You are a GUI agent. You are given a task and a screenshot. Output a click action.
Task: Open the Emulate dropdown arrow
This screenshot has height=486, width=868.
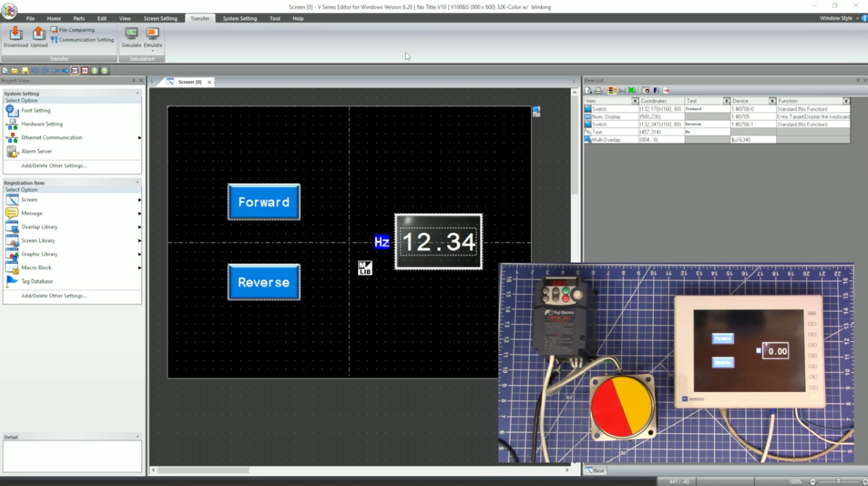[153, 51]
